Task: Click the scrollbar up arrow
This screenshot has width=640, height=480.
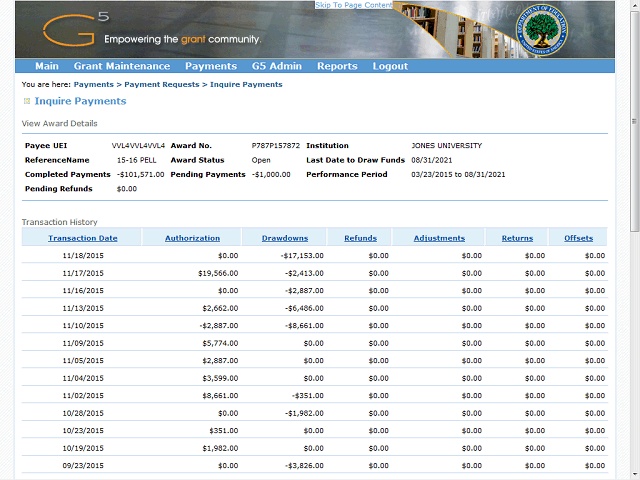Action: (x=633, y=6)
